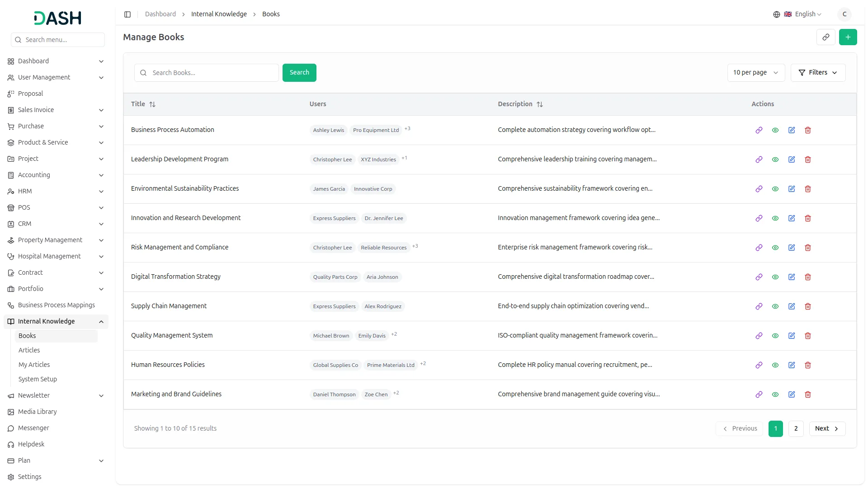Click the green Search button

[x=299, y=73]
